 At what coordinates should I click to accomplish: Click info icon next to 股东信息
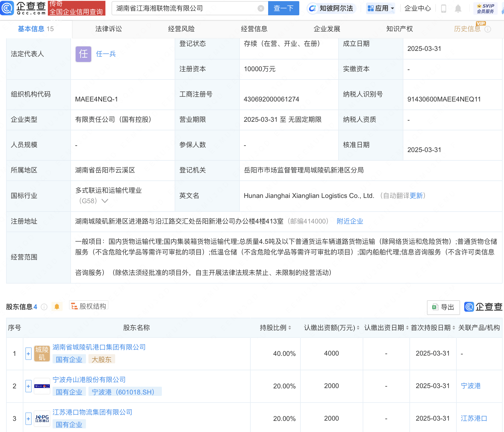pyautogui.click(x=44, y=307)
